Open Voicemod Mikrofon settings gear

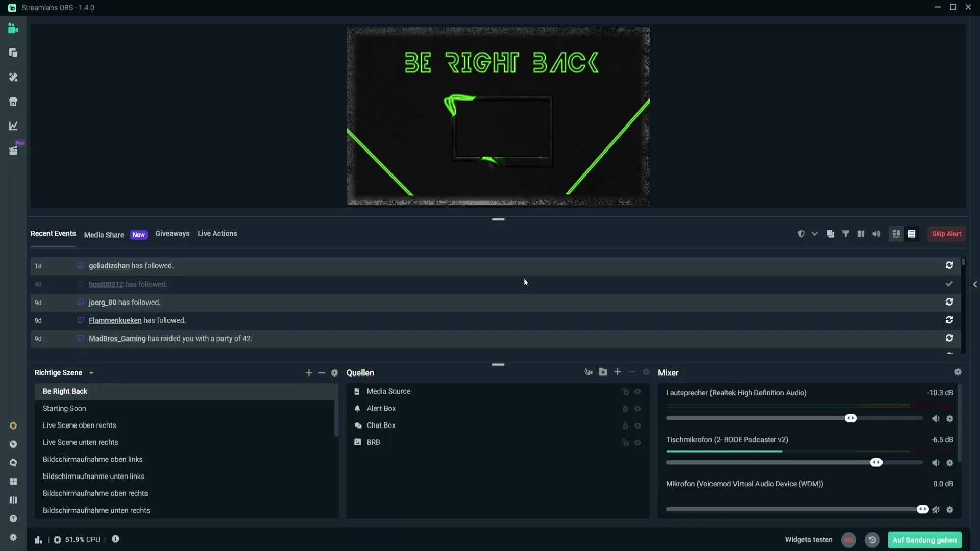(x=950, y=510)
